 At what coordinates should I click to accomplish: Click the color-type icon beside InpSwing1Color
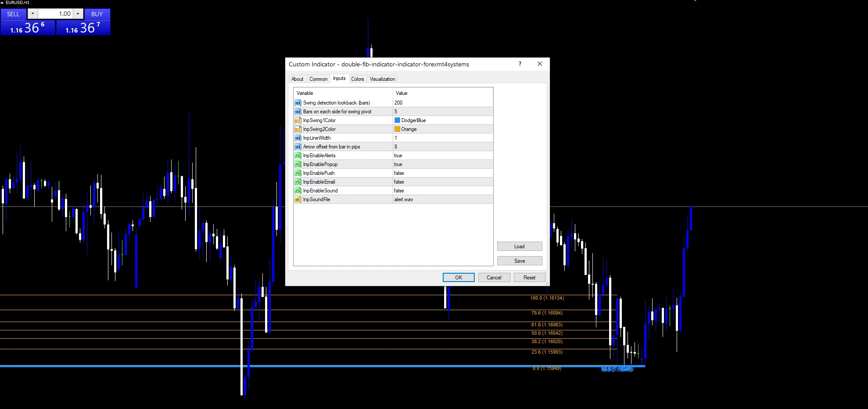(298, 120)
